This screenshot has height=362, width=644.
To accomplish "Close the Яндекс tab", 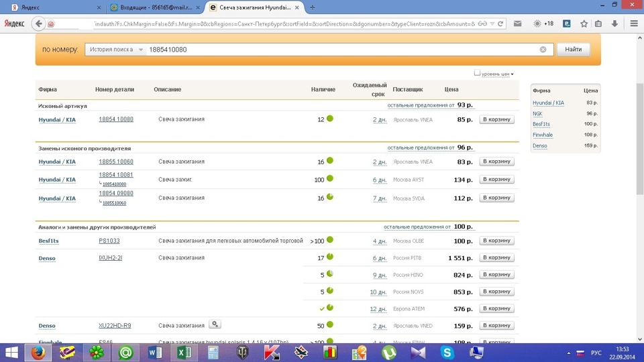I will (x=99, y=7).
